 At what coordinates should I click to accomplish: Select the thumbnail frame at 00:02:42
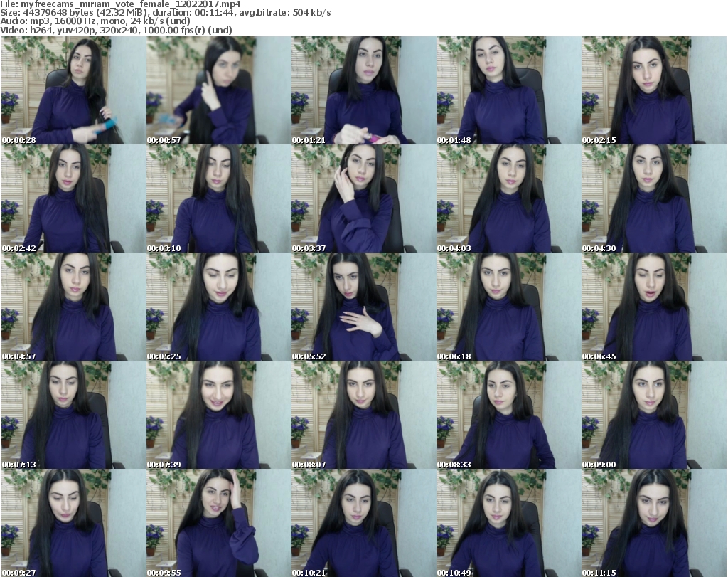click(x=73, y=198)
